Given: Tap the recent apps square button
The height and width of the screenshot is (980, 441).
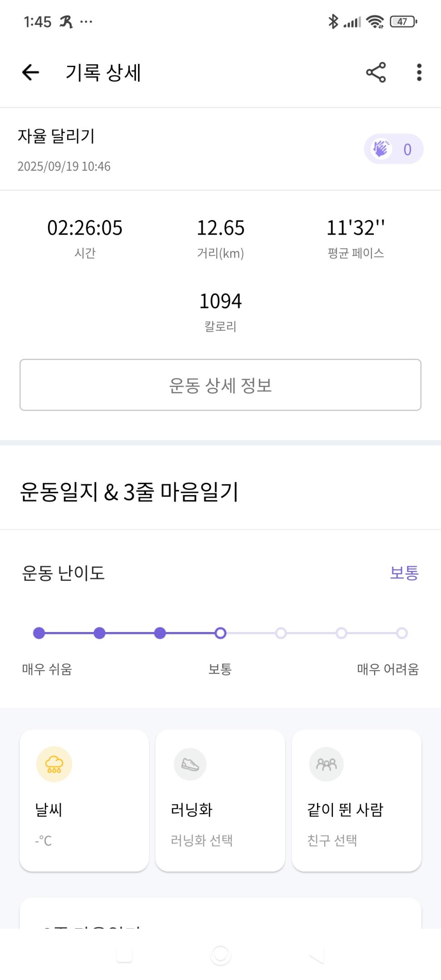Looking at the screenshot, I should pos(124,955).
